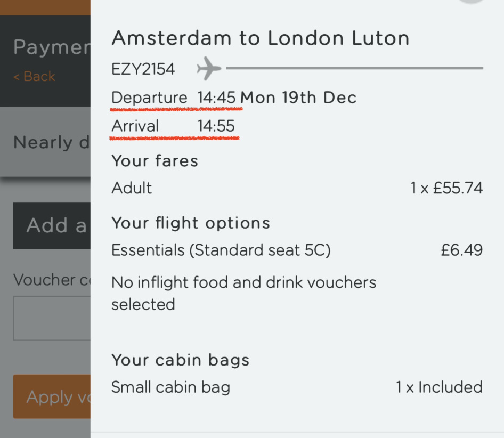
Task: Click the Arrival 14:55 time
Action: click(x=216, y=126)
